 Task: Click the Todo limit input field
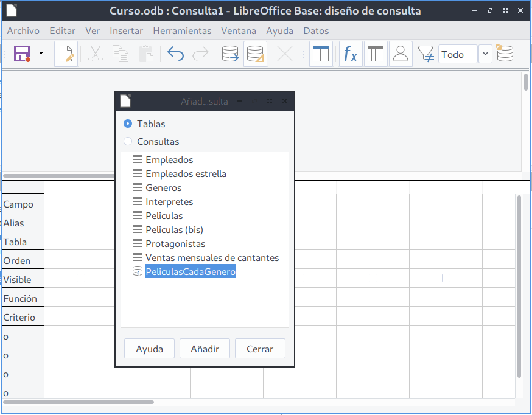tap(458, 54)
